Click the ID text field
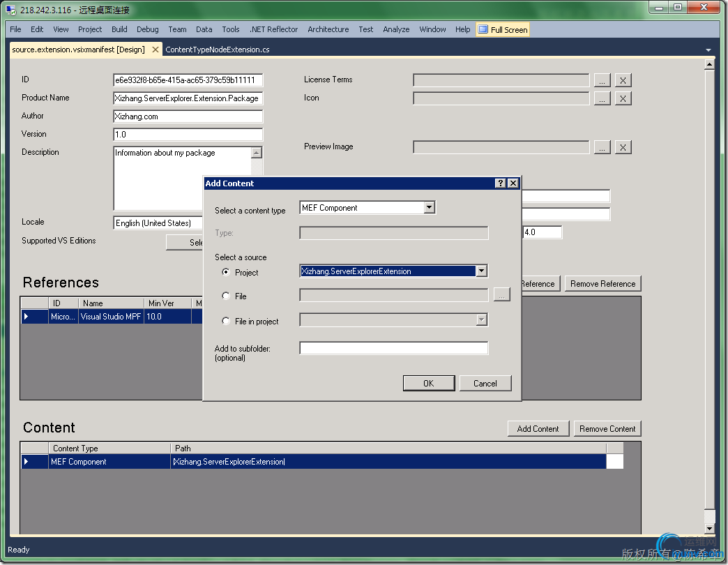The width and height of the screenshot is (728, 565). (188, 80)
